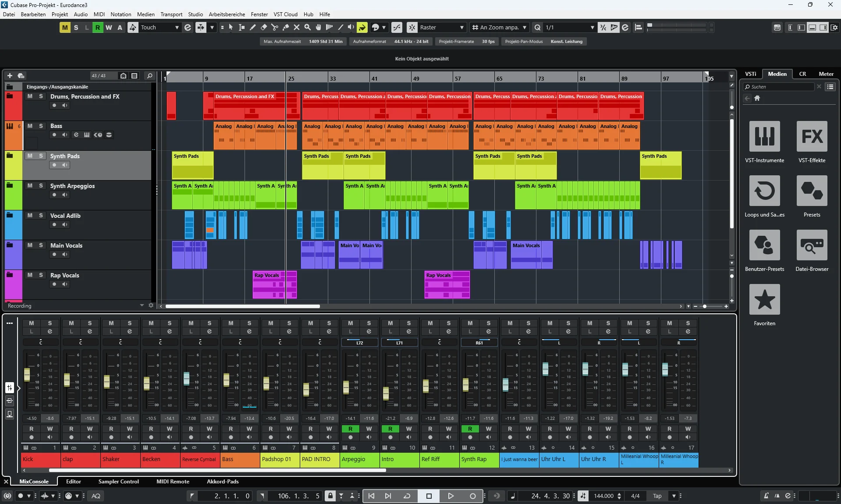Click the transport Stop button
841x504 pixels.
click(x=429, y=496)
